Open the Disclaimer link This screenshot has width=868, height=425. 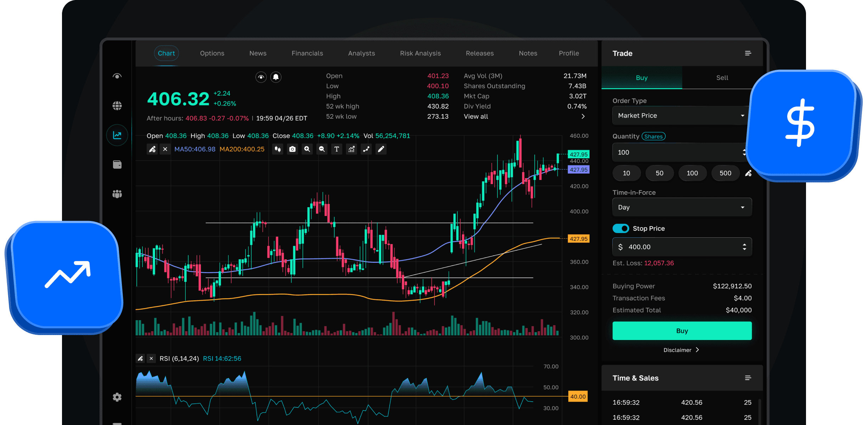click(681, 350)
